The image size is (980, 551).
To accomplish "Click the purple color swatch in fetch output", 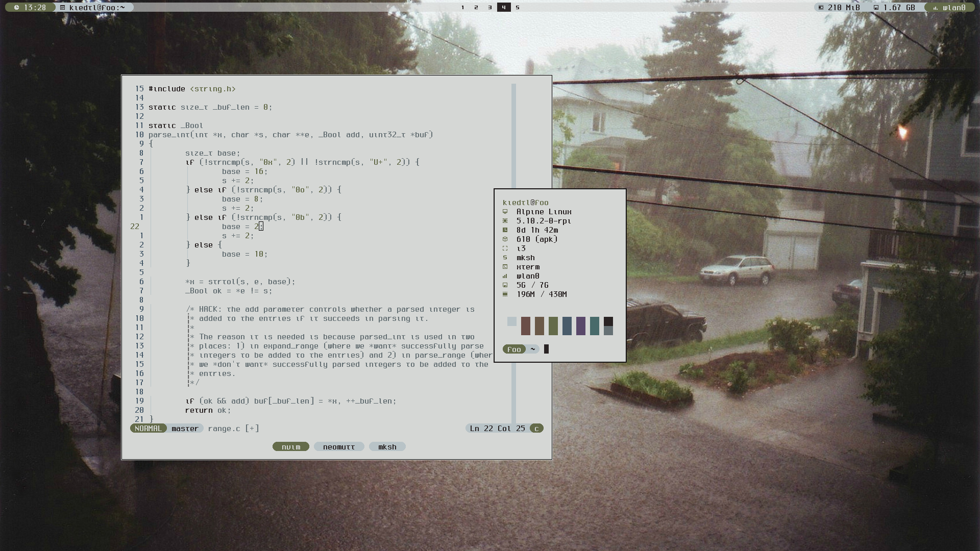I will point(580,325).
